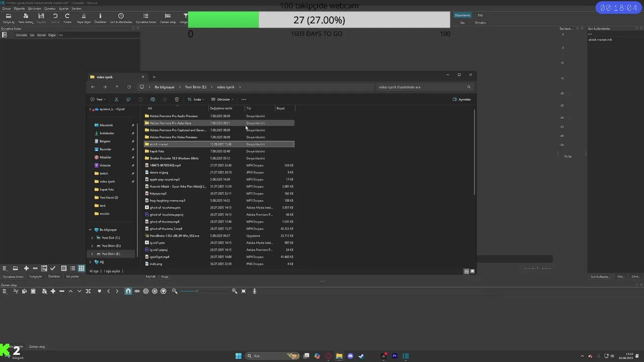The height and width of the screenshot is (362, 644).
Task: Open the playlist hamburger menu
Action: click(5, 268)
